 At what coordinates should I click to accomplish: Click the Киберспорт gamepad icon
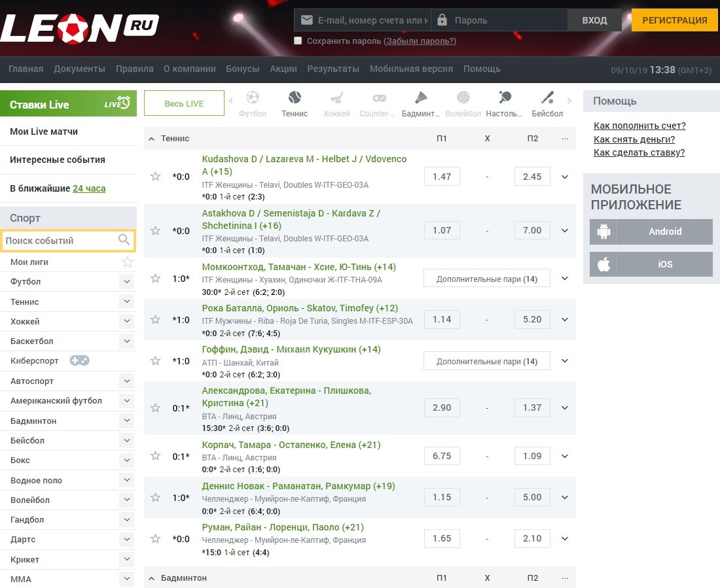tap(79, 361)
